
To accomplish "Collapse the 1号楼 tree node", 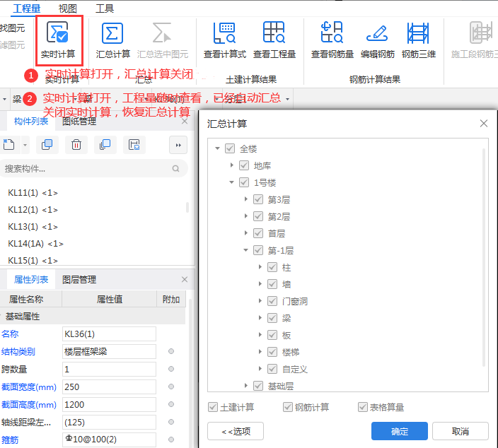I will 231,182.
